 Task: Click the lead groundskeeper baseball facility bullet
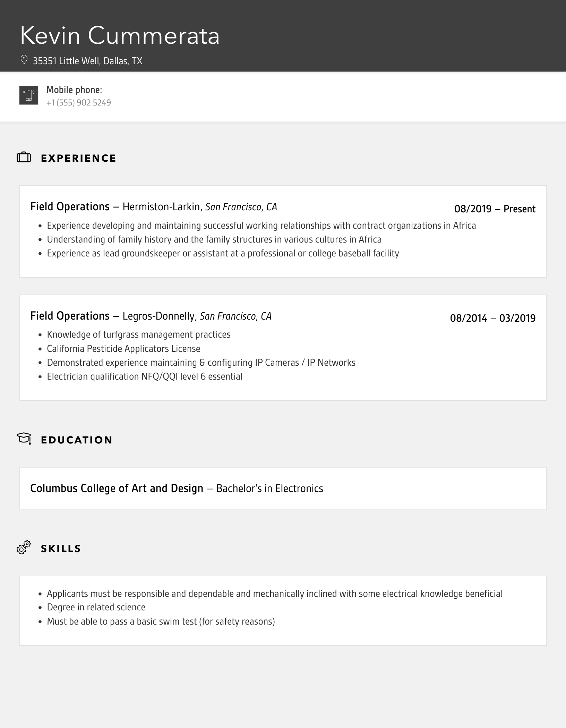[x=223, y=254]
